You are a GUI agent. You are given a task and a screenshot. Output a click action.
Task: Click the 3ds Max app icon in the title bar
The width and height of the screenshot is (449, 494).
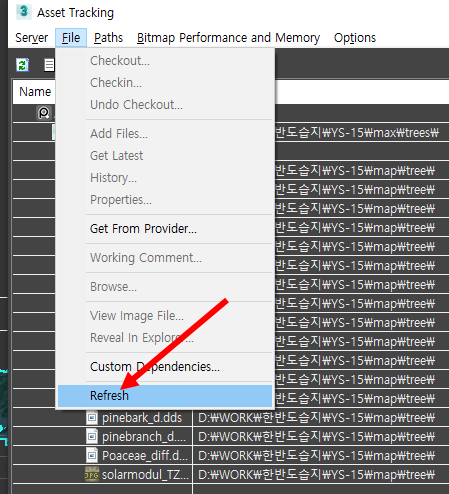coord(23,12)
